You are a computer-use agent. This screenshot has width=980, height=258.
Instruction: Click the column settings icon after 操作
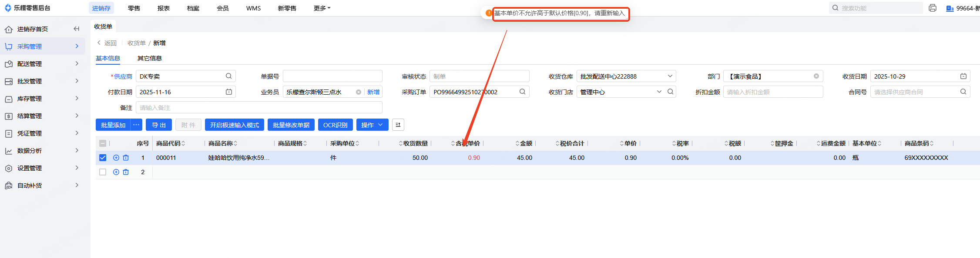click(x=398, y=125)
